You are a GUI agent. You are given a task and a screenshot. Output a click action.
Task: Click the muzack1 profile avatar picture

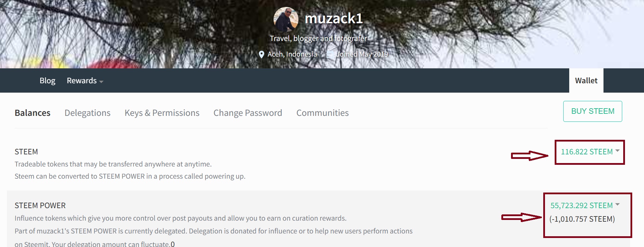coord(286,19)
